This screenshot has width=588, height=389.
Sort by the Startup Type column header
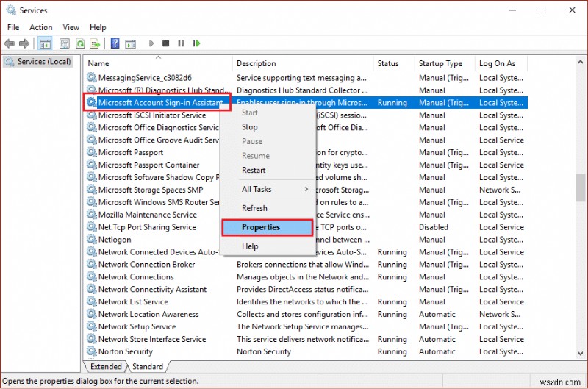coord(445,63)
